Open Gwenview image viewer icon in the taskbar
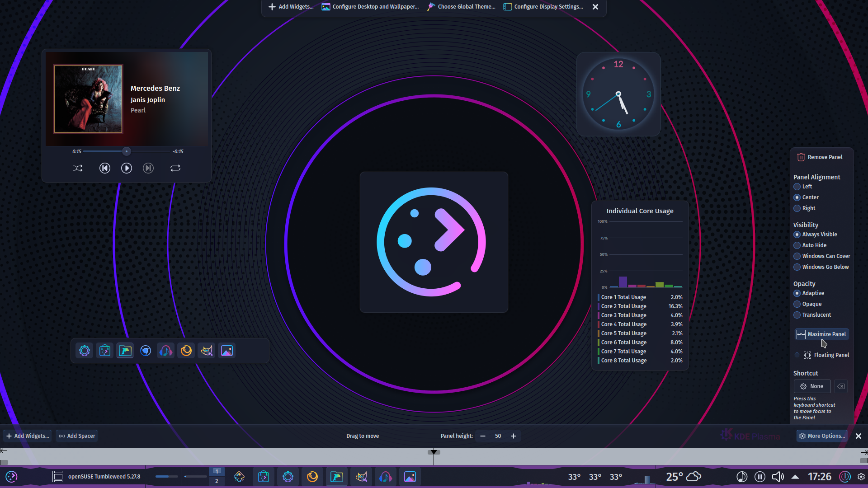Image resolution: width=868 pixels, height=488 pixels. point(410,476)
